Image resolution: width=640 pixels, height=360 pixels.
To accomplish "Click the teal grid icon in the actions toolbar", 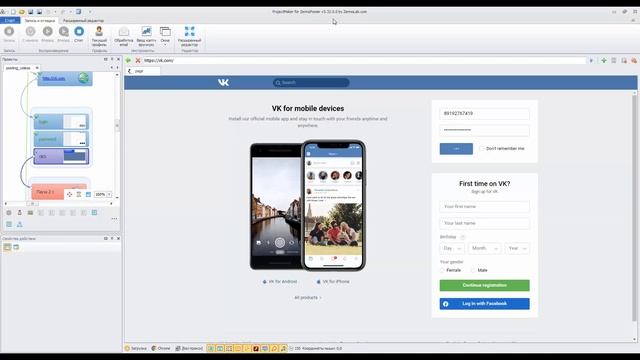I will [x=94, y=213].
